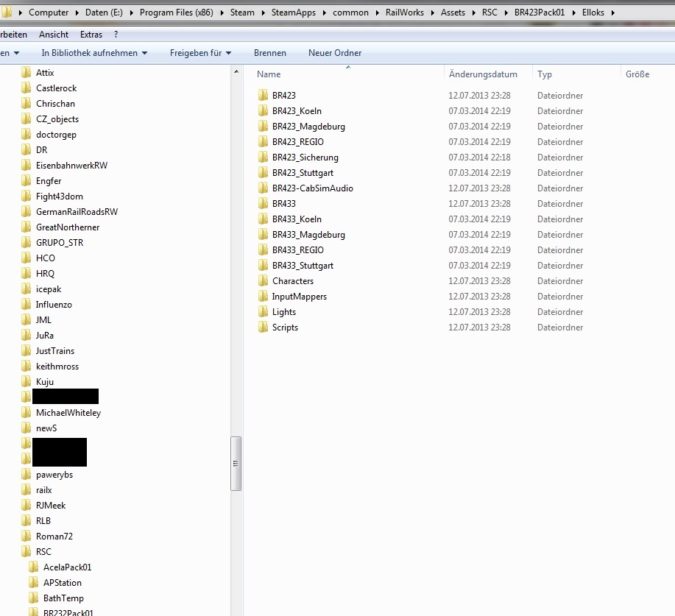
Task: Select the Characters folder icon
Action: (263, 281)
